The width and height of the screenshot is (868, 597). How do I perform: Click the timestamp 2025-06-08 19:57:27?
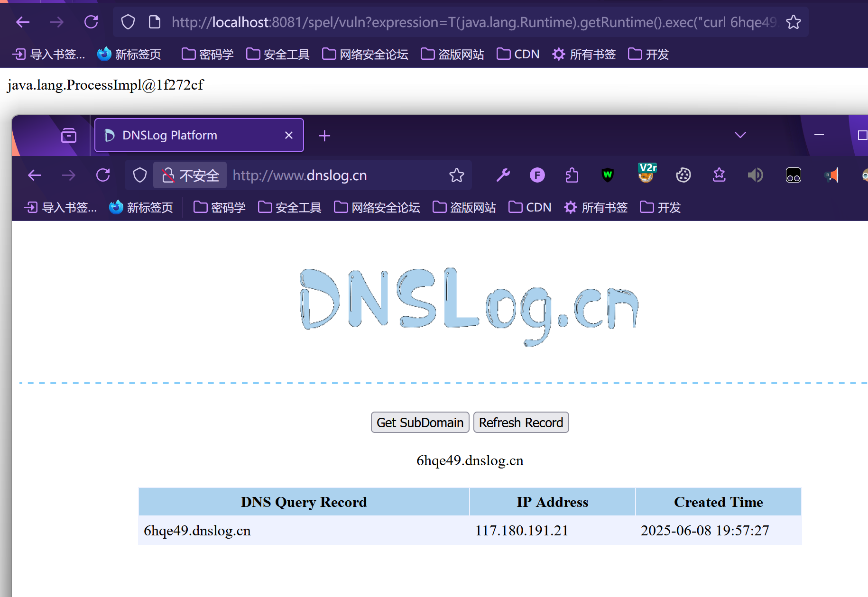tap(705, 530)
